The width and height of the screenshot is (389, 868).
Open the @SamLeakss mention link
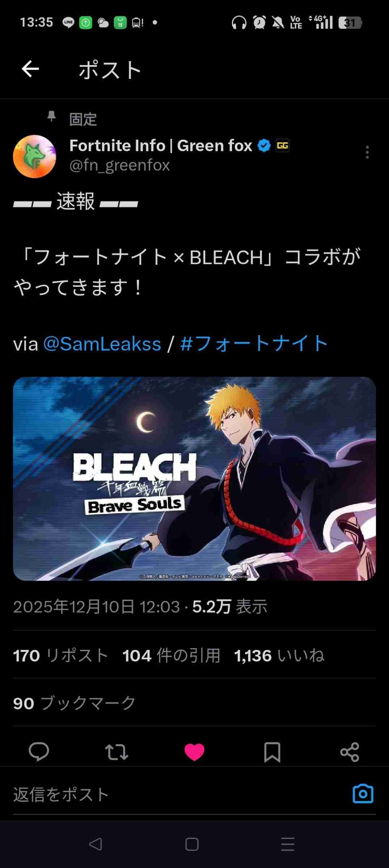point(102,344)
